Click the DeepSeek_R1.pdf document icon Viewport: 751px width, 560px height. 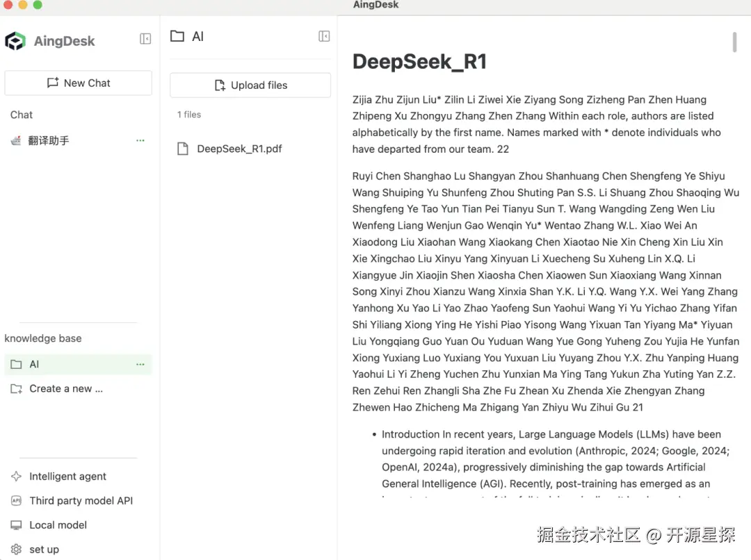click(x=182, y=149)
